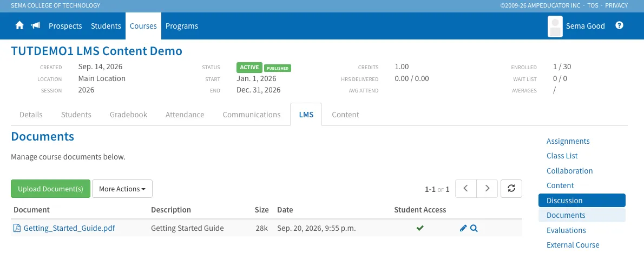Click the Getting Started Guide description cell
Image resolution: width=644 pixels, height=253 pixels.
(187, 228)
